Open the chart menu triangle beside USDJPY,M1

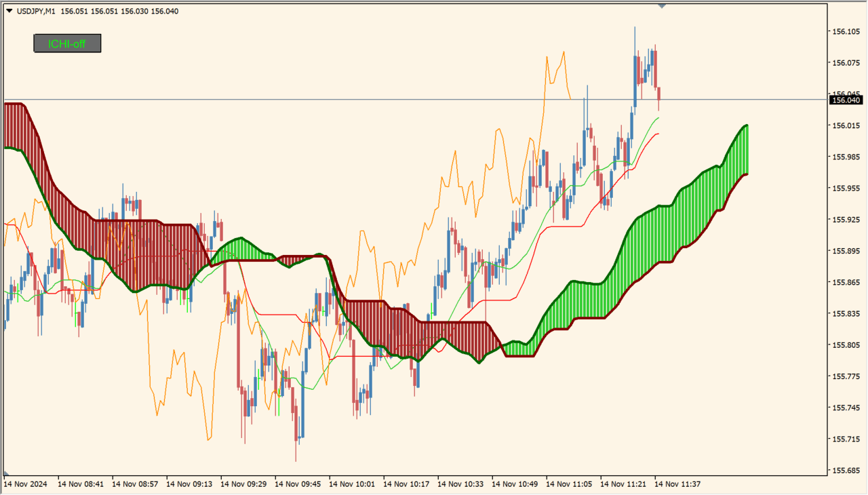coord(9,11)
